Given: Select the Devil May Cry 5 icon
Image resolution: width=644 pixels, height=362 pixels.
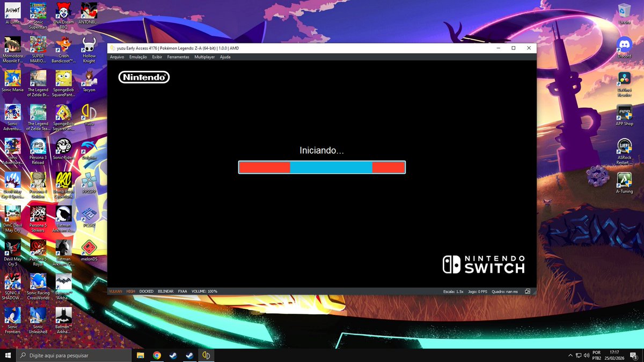Looking at the screenshot, I should coord(12,253).
